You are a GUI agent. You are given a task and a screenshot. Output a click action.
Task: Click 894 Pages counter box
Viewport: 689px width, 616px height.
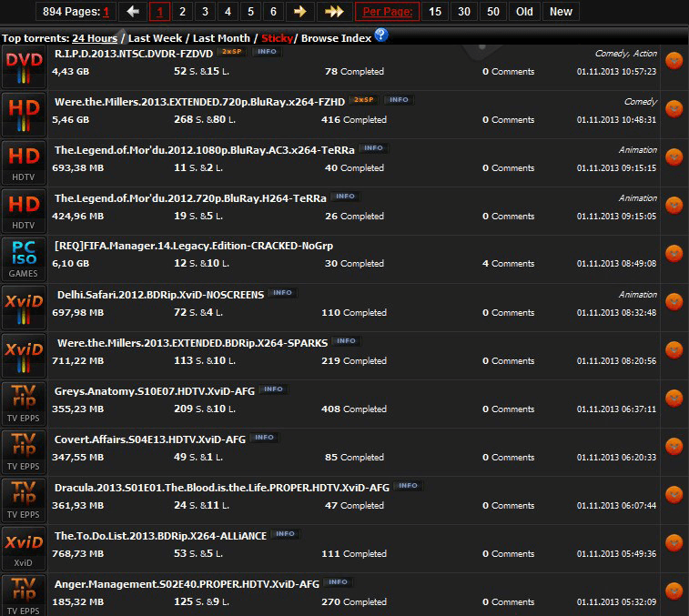click(x=76, y=12)
